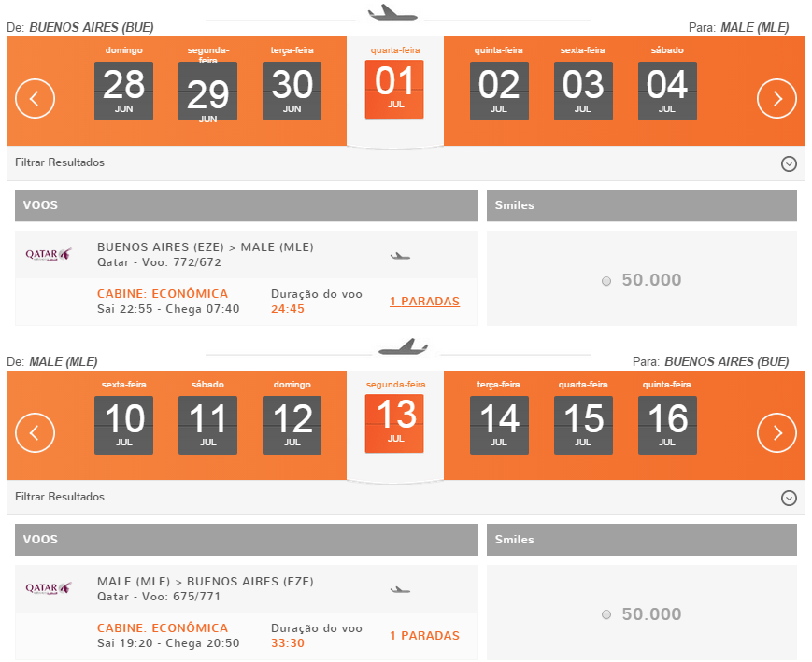This screenshot has width=812, height=662.
Task: Click next dates arrow for return flight
Action: click(776, 432)
